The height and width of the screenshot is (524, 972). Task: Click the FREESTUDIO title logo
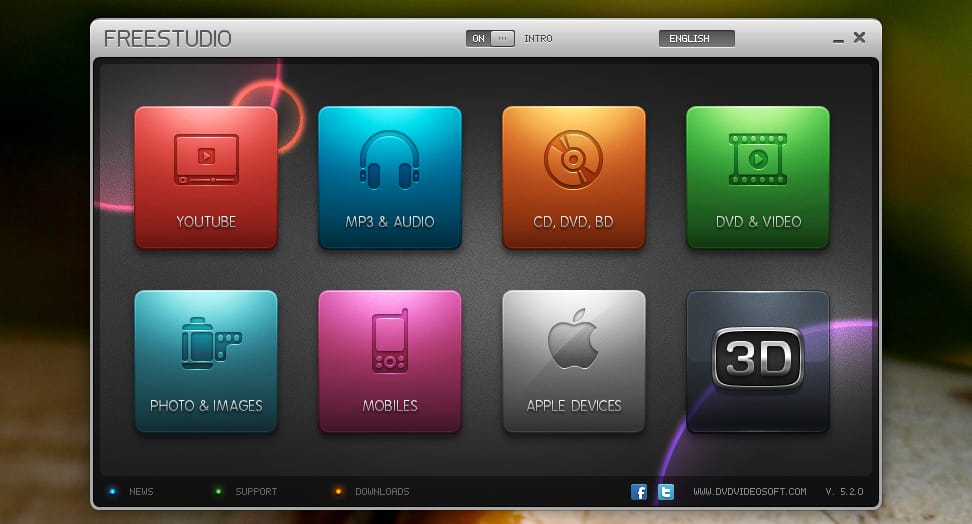(167, 38)
